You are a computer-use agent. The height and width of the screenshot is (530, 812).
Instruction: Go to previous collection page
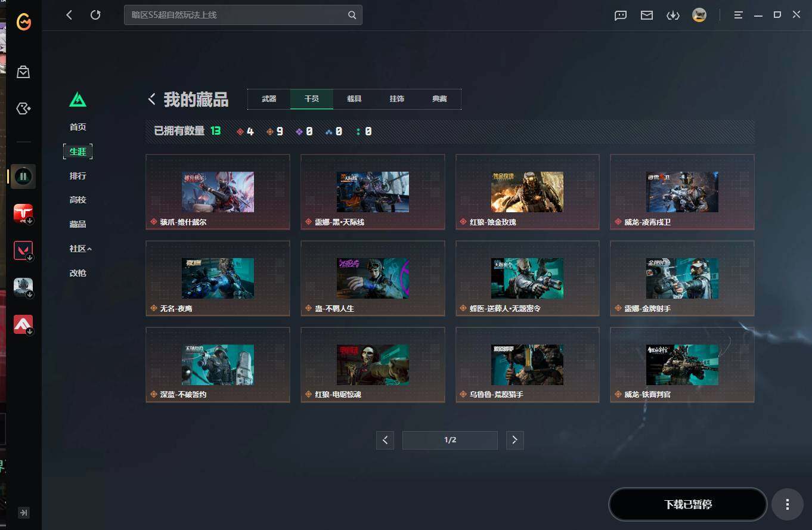(x=385, y=441)
